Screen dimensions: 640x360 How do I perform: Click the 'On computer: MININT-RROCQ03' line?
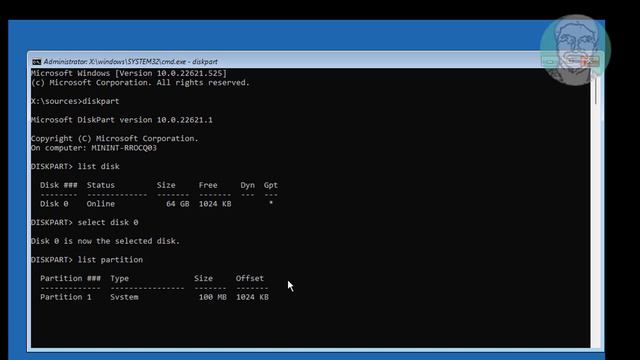(x=94, y=148)
